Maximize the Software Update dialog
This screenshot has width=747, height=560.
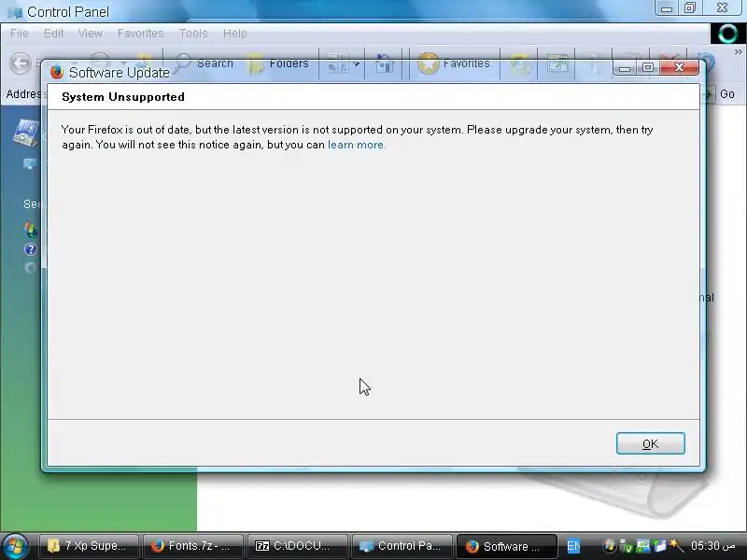coord(648,67)
